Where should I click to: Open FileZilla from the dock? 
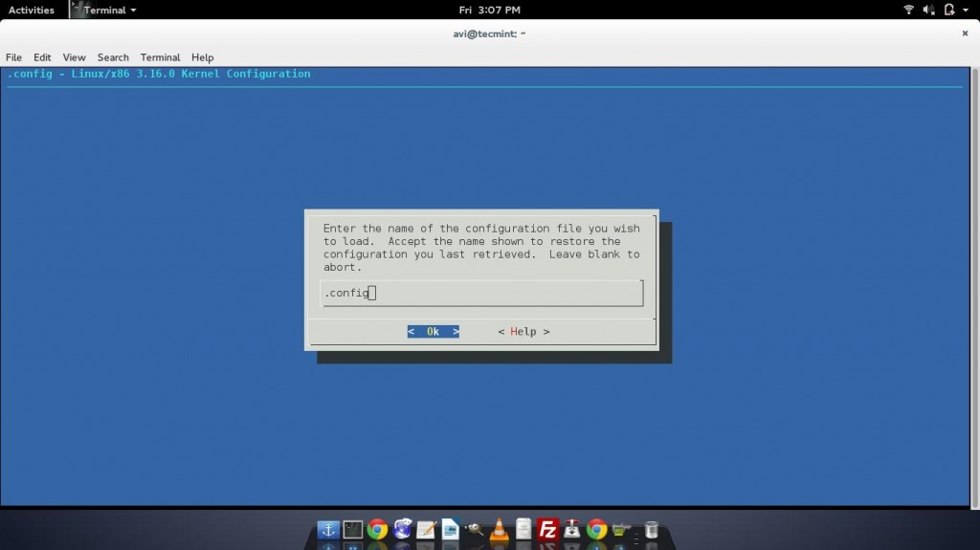pos(547,529)
